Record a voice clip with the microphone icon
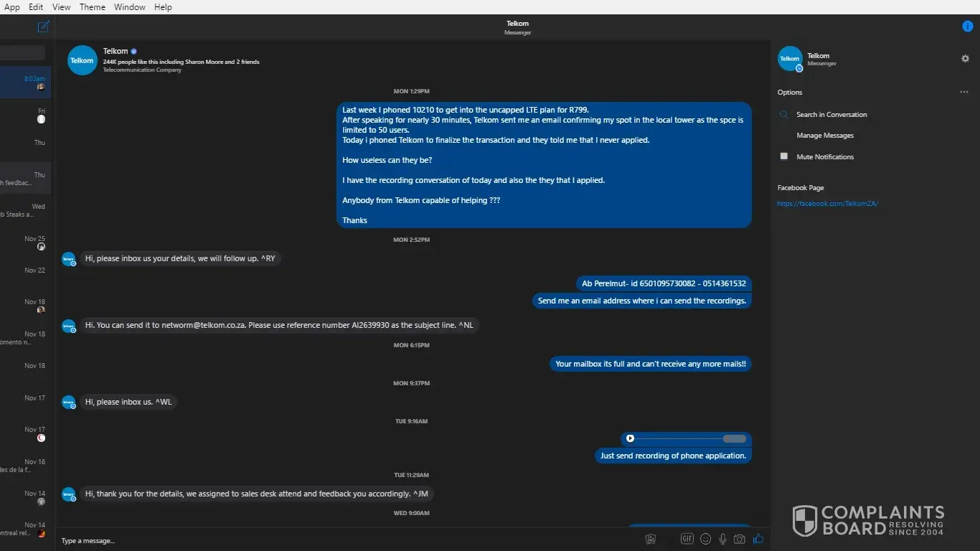This screenshot has width=980, height=551. pos(722,539)
